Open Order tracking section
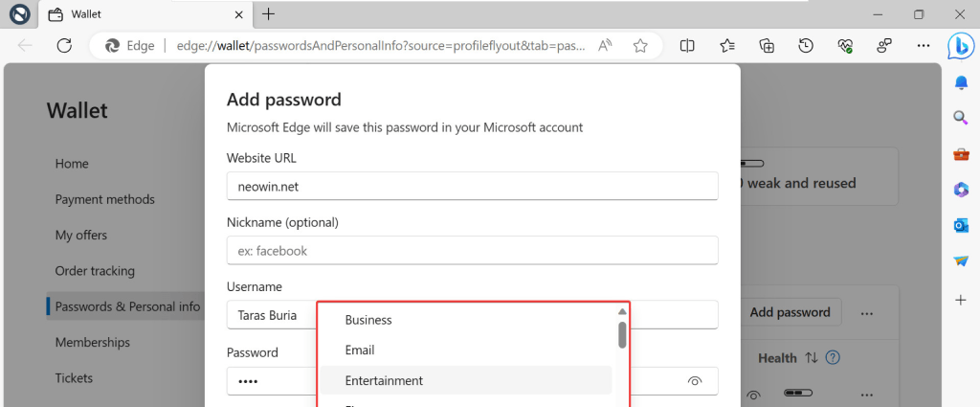 pos(95,271)
